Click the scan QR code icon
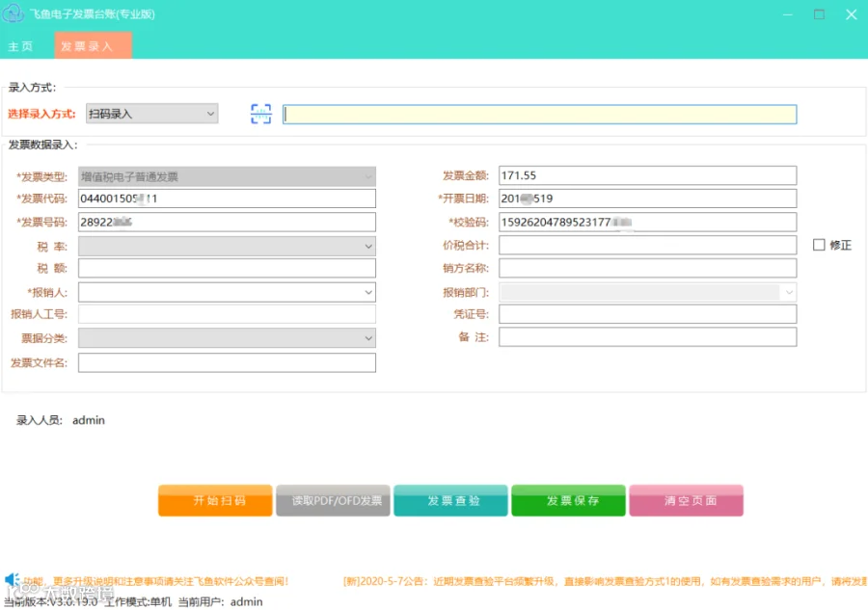This screenshot has height=610, width=868. pyautogui.click(x=260, y=114)
